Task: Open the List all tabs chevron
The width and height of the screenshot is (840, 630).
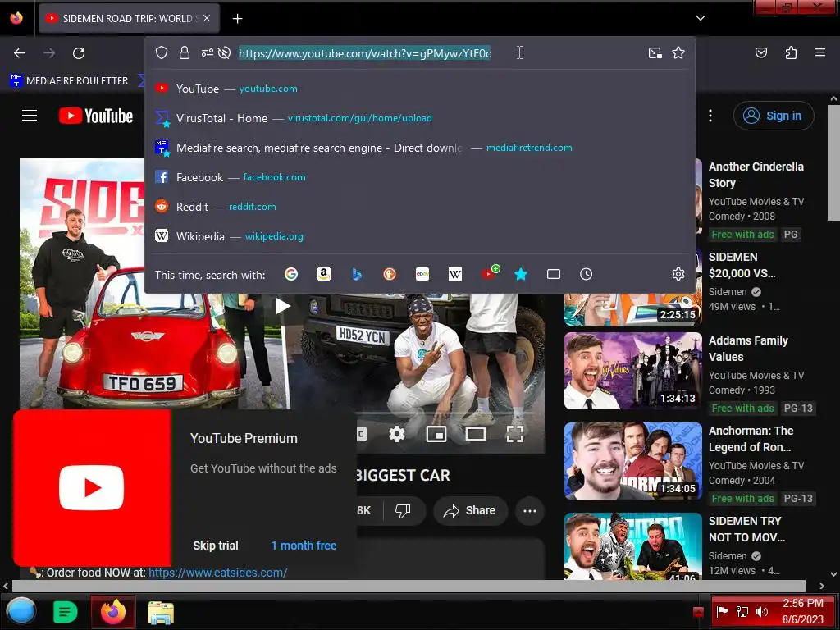Action: (701, 18)
